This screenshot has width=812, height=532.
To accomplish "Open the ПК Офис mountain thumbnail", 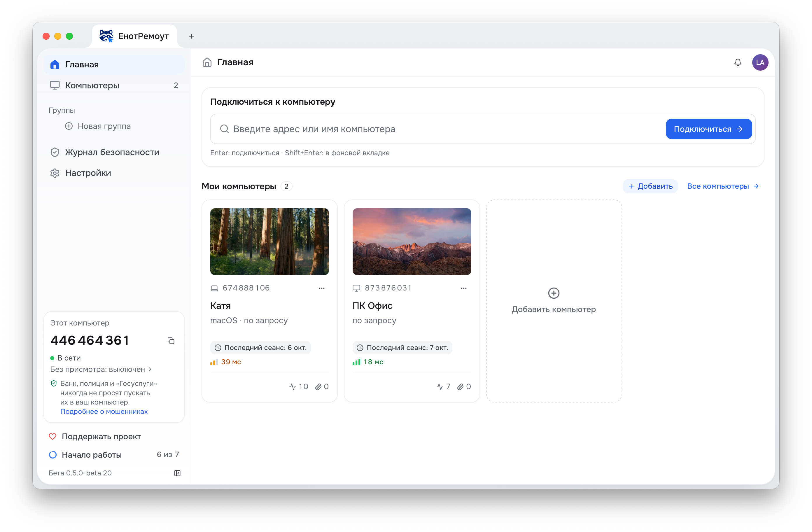I will (x=412, y=242).
